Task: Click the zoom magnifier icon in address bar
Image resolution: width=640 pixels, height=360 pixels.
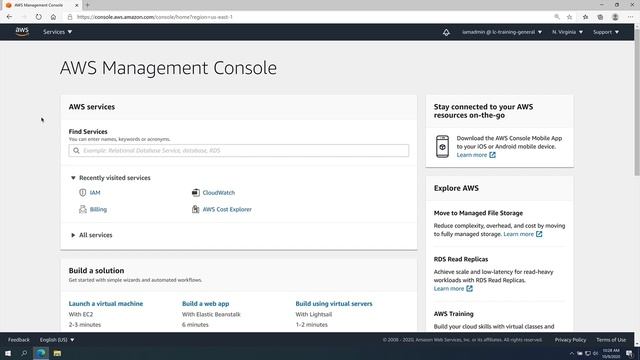Action: (557, 17)
